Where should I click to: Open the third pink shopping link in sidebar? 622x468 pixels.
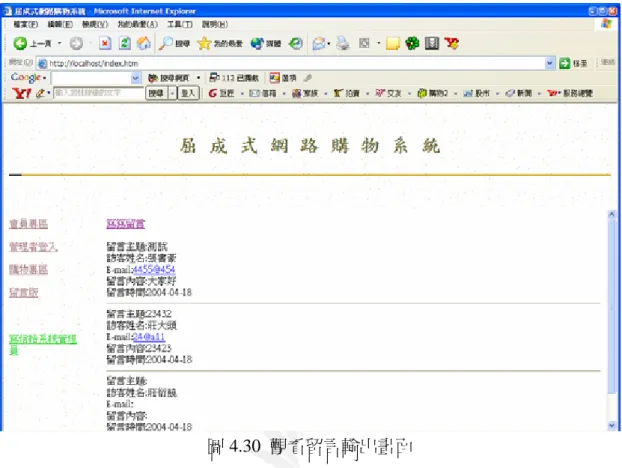tap(29, 270)
